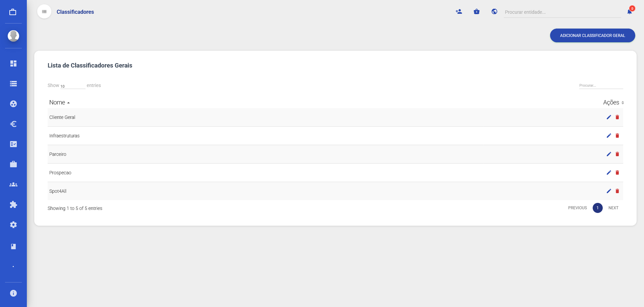This screenshot has height=307, width=644.
Task: Open the dashboard sidebar menu item
Action: (13, 63)
